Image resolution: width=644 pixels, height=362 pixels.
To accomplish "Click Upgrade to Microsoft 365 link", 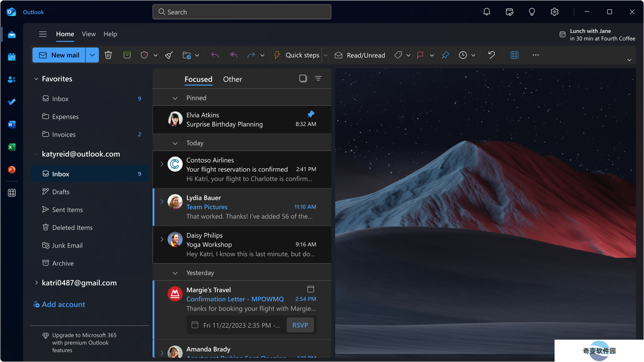I will click(80, 343).
